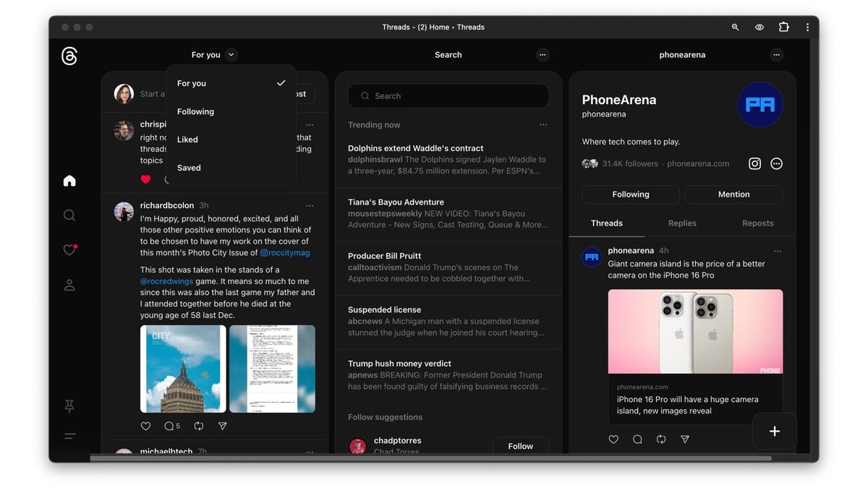This screenshot has height=488, width=868.
Task: Repost phonearena's iPhone 16 Pro post
Action: coord(660,439)
